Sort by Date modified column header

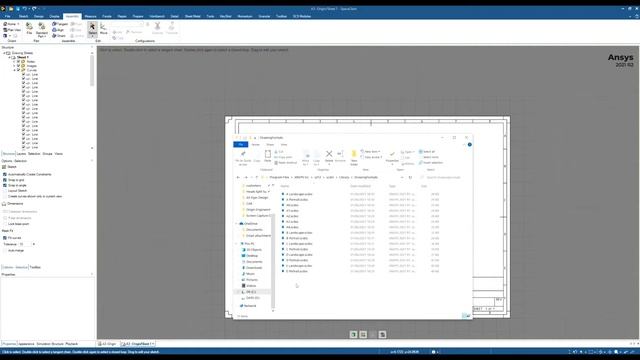pos(360,186)
